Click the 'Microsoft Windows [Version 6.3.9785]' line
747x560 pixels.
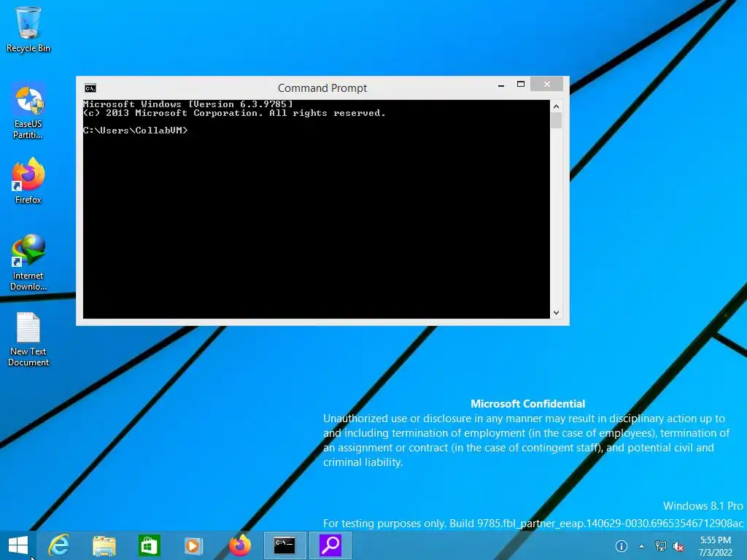(187, 104)
